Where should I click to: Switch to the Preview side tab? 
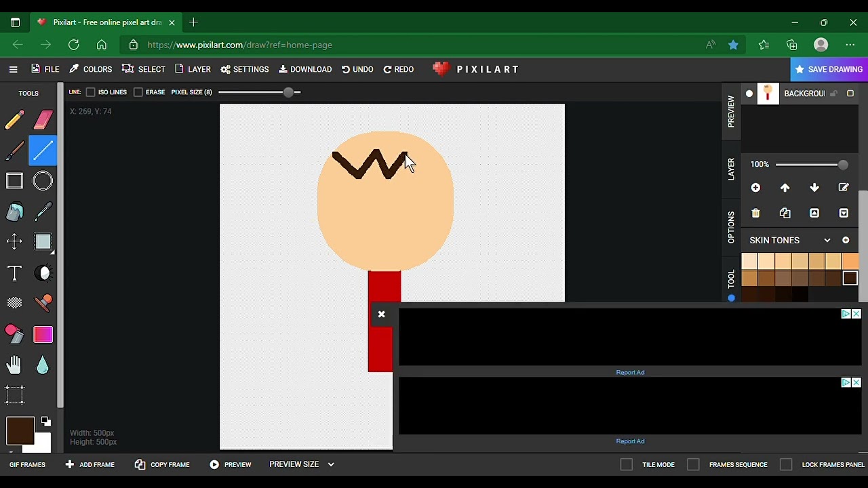[x=731, y=111]
